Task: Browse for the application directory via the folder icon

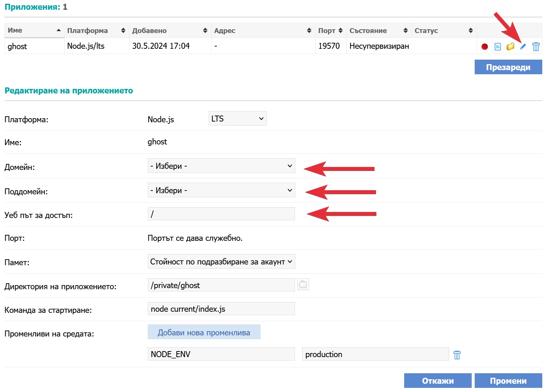Action: [303, 285]
